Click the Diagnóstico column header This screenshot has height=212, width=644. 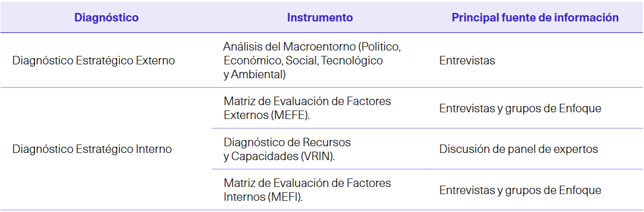pyautogui.click(x=106, y=17)
